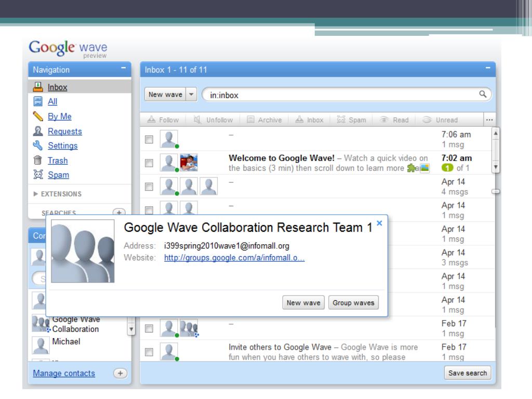Click the Michael contact avatar

[41, 345]
